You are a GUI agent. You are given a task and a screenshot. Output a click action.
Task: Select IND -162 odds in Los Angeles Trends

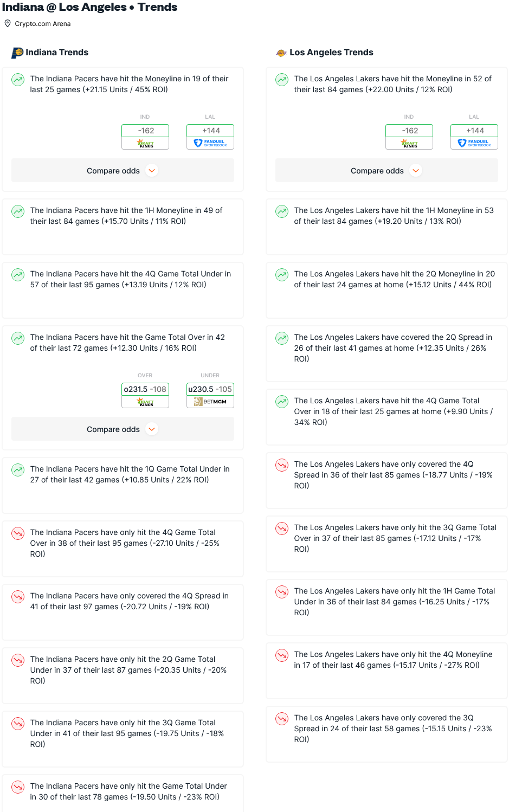point(409,137)
